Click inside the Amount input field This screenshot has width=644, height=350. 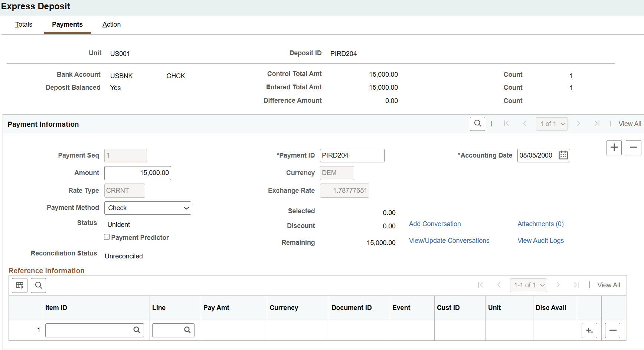pos(137,173)
